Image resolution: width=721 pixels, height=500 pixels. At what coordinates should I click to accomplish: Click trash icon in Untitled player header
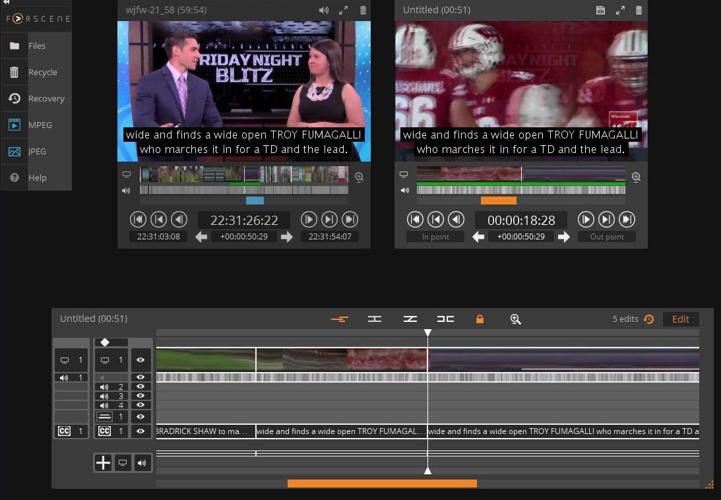639,10
